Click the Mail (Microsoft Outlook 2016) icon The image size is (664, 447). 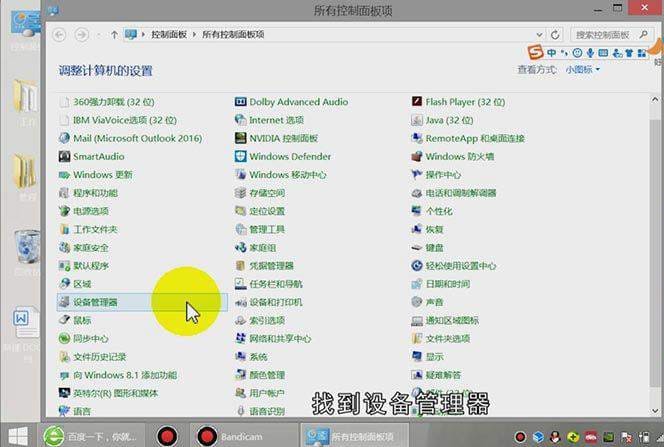[x=64, y=138]
